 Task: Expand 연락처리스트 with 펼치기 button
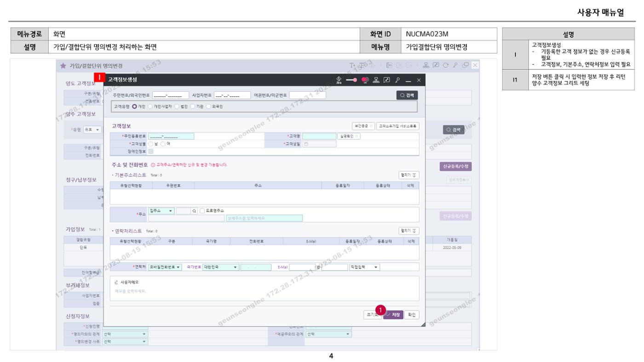point(408,231)
